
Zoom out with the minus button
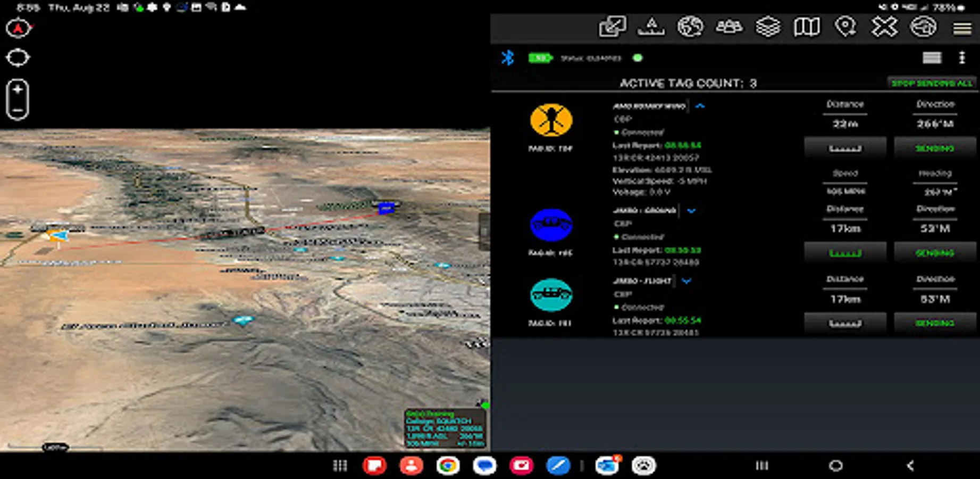point(18,111)
